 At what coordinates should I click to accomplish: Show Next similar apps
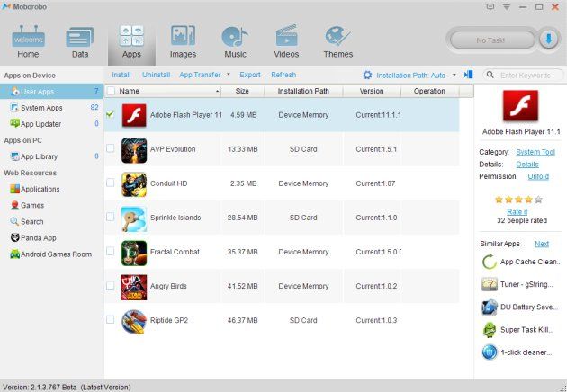coord(542,244)
